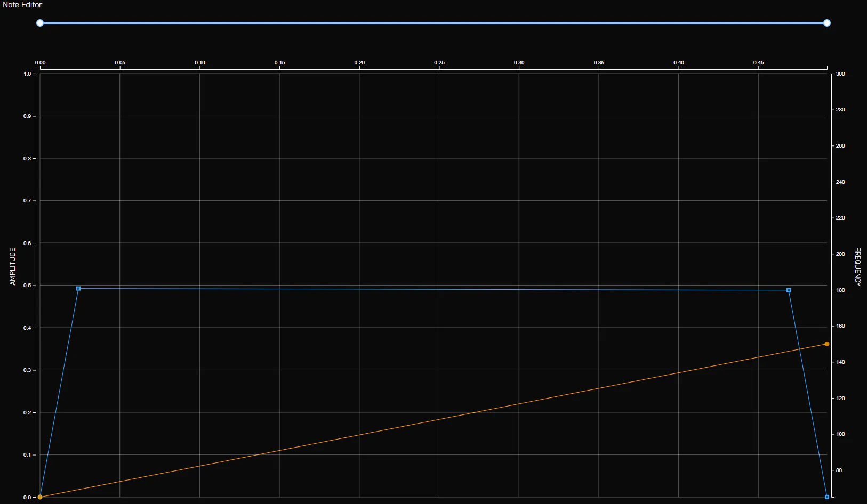This screenshot has width=867, height=504.
Task: Select the blue amplitude point near 0.47 seconds
Action: pos(789,290)
